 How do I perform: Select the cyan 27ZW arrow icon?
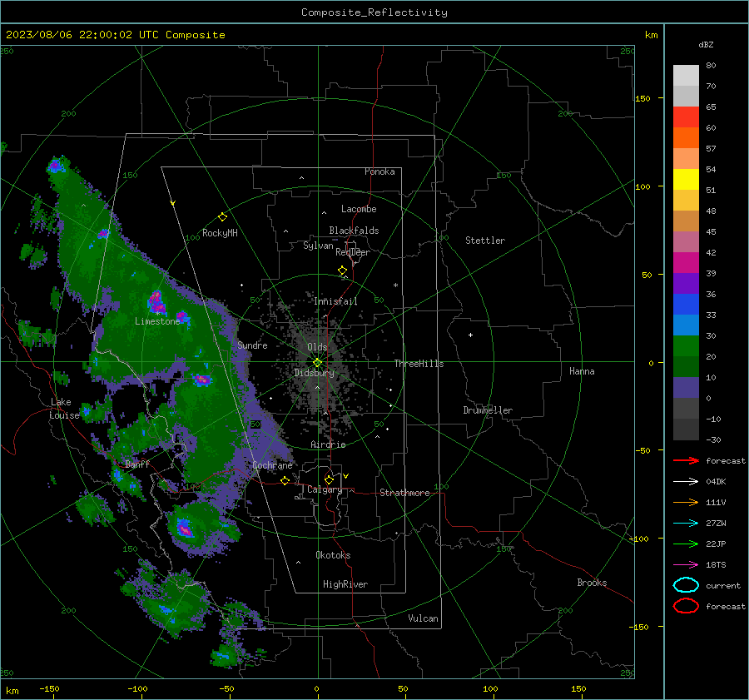[x=686, y=523]
